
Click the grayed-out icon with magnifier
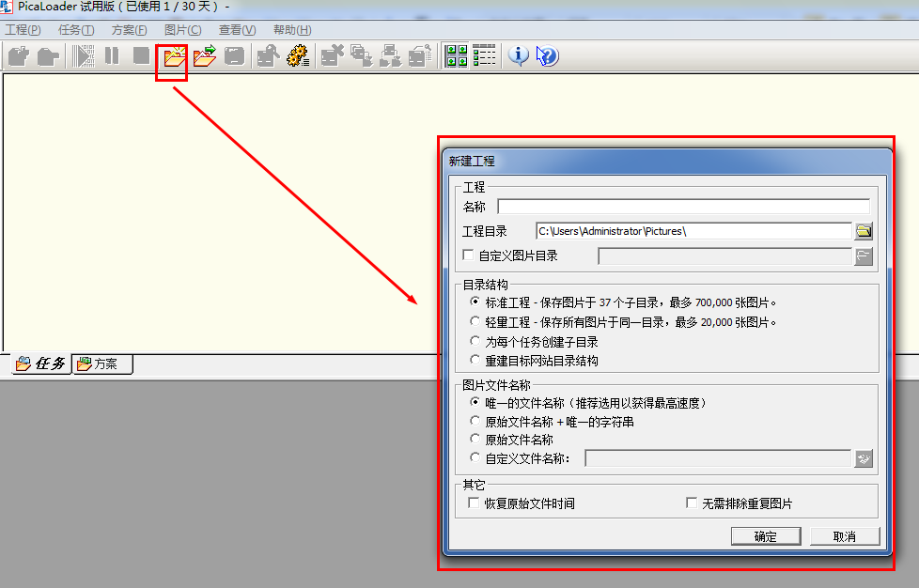tap(420, 56)
